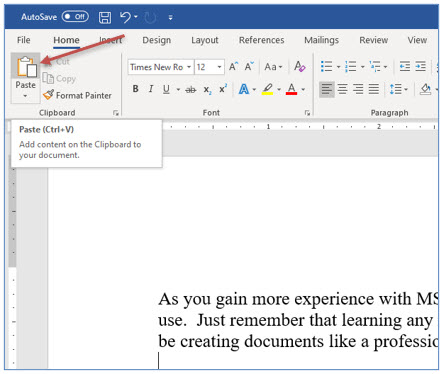Click the Shading paint bucket icon
The width and height of the screenshot is (444, 374).
click(x=425, y=89)
